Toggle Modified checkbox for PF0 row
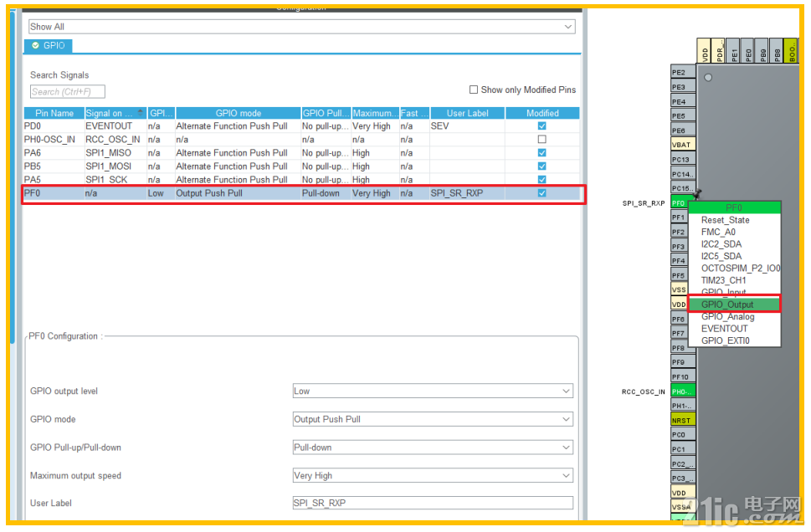Screen dimensions: 811x532 pos(542,193)
